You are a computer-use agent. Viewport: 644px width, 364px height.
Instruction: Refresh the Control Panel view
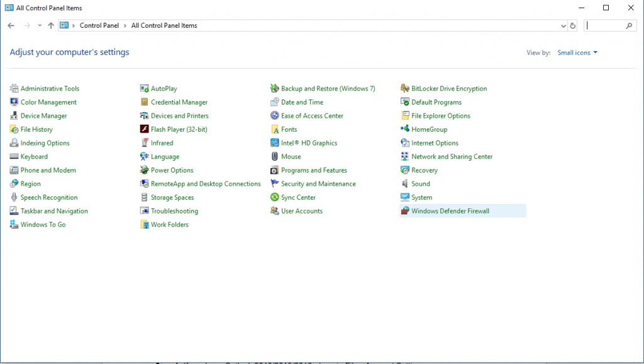pos(572,25)
